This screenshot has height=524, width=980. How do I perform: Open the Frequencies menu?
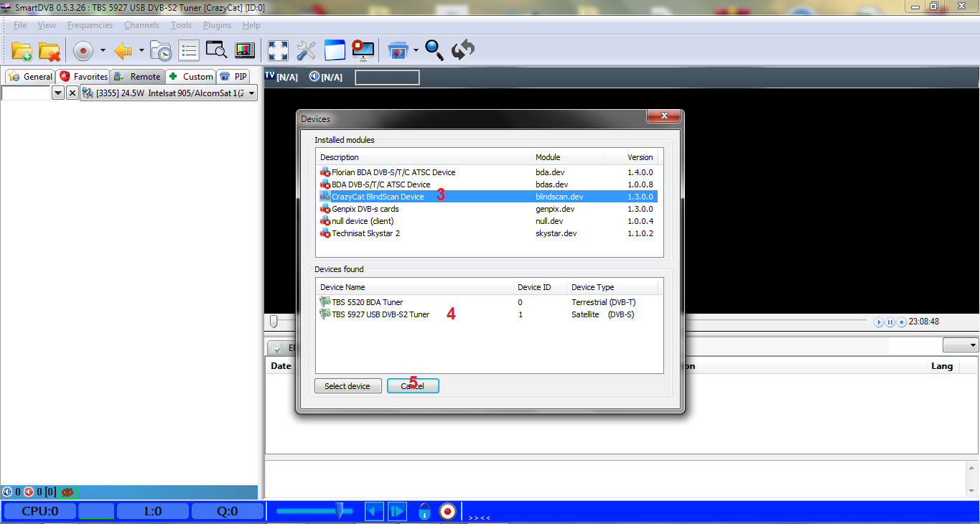[90, 25]
